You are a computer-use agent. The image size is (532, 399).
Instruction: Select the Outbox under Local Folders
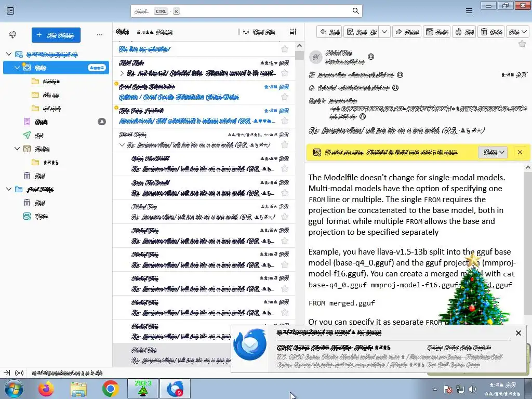click(x=56, y=216)
